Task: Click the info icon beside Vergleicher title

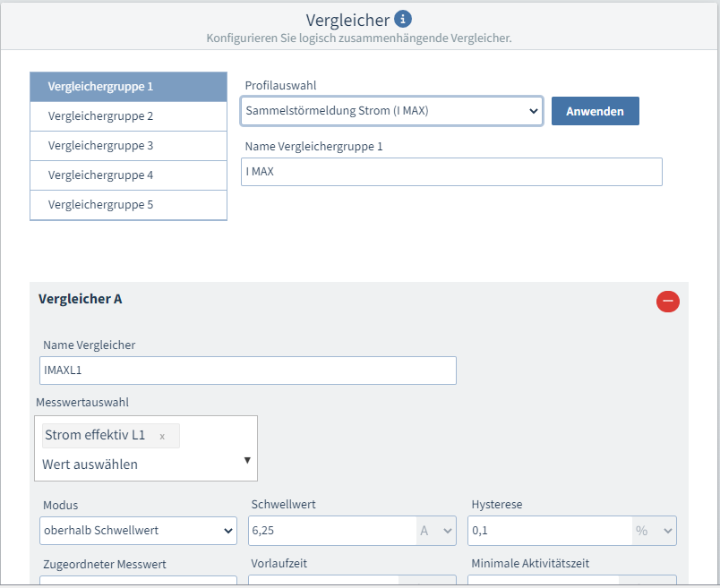Action: tap(403, 19)
